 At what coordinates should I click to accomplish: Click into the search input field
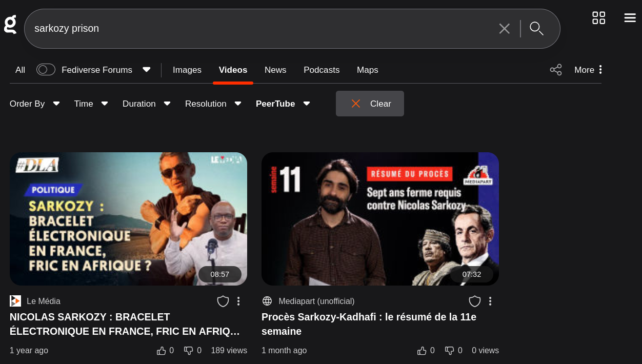[256, 29]
